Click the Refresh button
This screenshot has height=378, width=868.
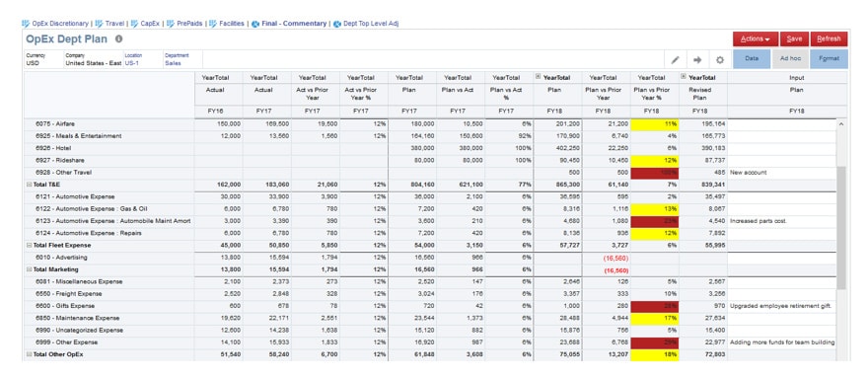(830, 38)
